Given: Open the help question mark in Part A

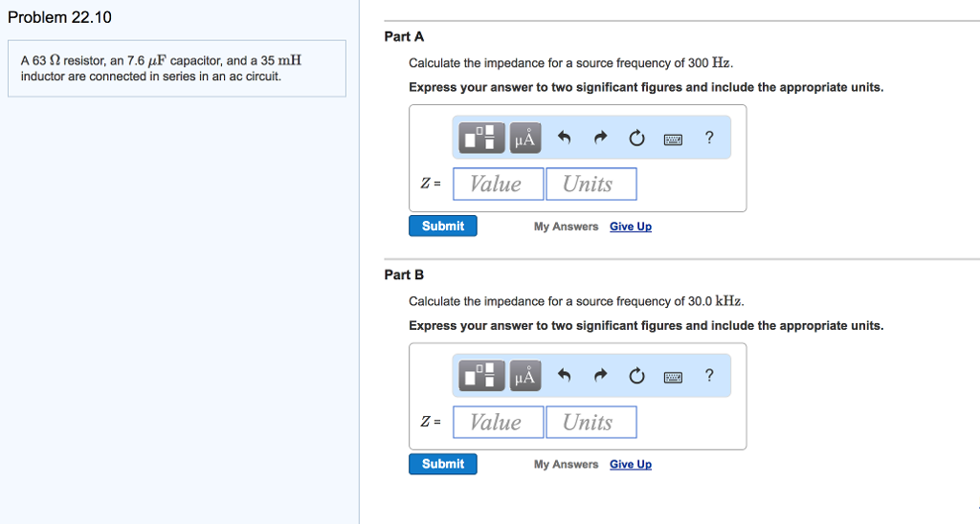Looking at the screenshot, I should pos(709,138).
